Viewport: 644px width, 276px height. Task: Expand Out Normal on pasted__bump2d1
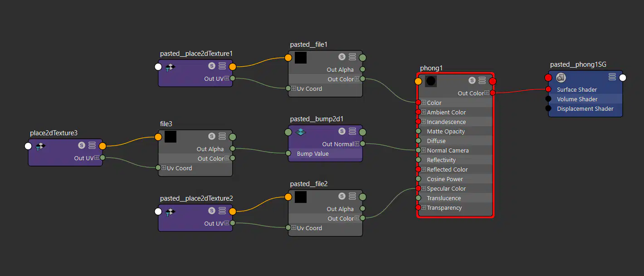tap(356, 144)
